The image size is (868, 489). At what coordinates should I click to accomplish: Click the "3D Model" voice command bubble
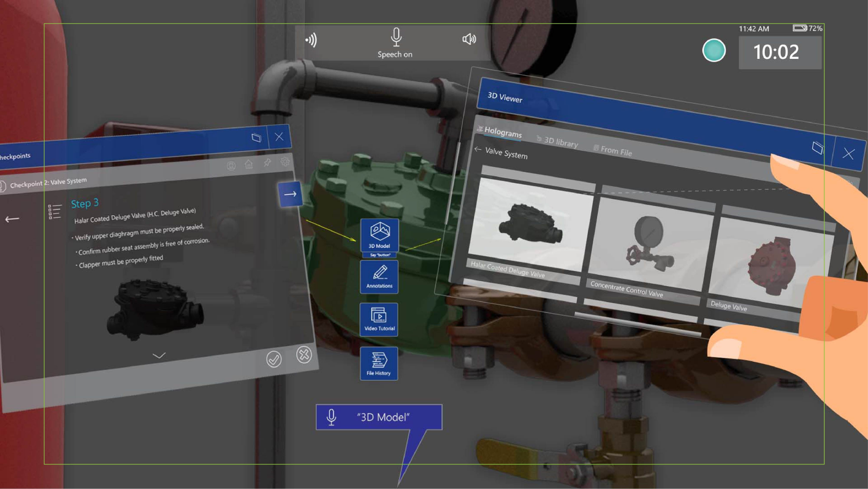pos(379,417)
